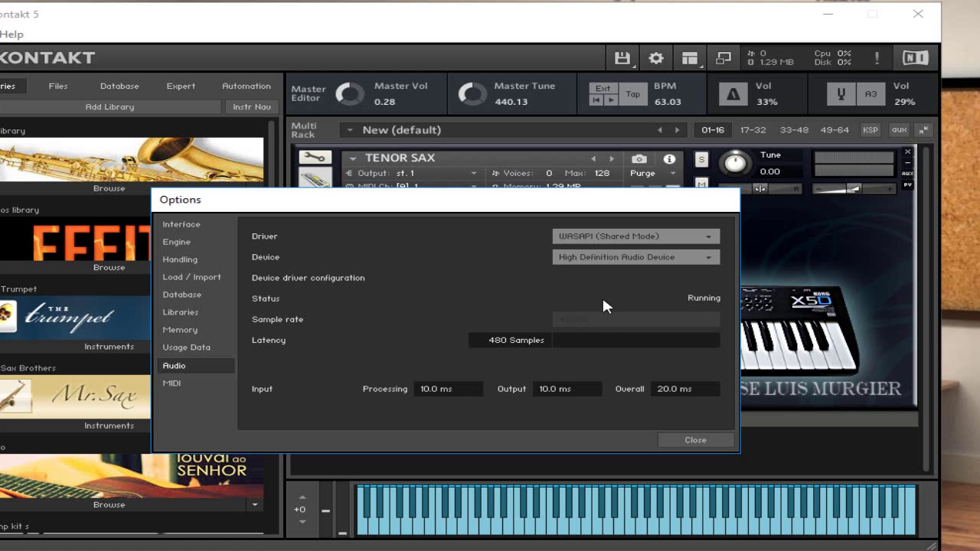Switch to the Expert browser tab
This screenshot has height=551, width=980.
(181, 86)
